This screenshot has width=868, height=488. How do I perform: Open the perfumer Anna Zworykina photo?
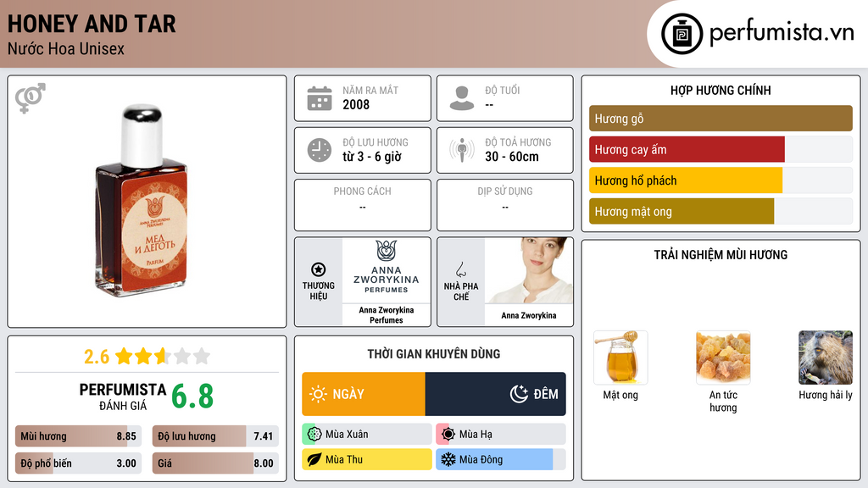point(529,270)
